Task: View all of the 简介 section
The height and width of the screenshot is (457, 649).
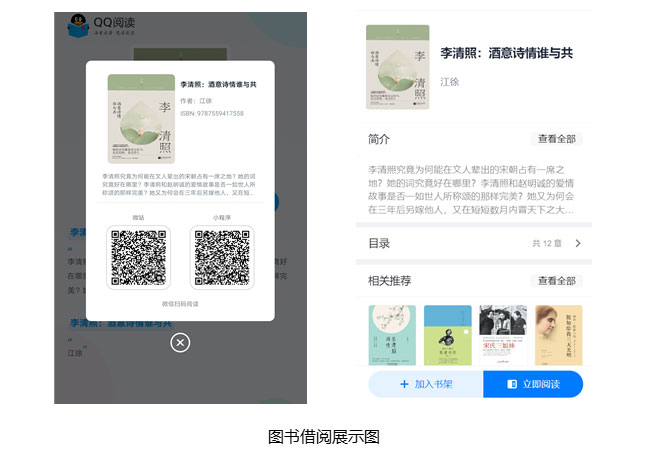Action: click(x=556, y=139)
